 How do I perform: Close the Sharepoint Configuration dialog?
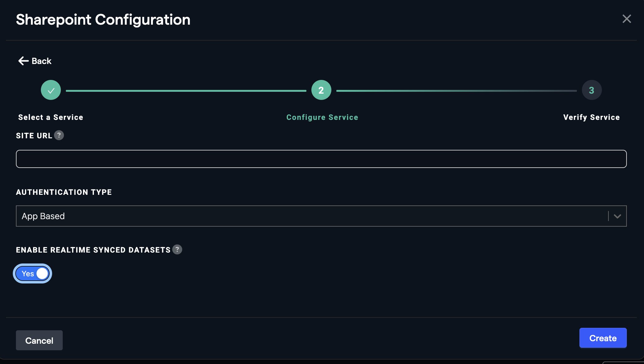tap(627, 19)
